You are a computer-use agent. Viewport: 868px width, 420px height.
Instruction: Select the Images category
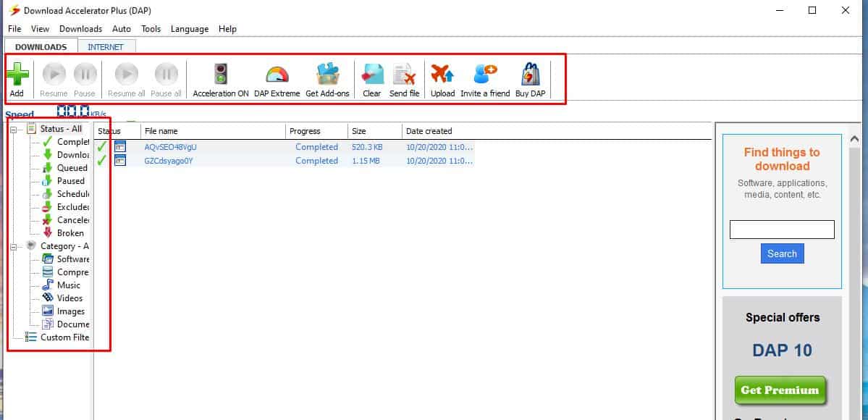71,311
